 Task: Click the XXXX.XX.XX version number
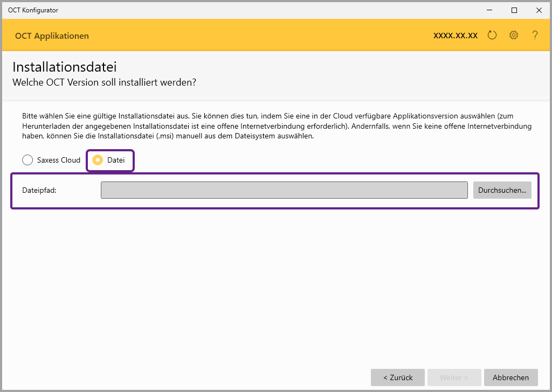click(x=456, y=36)
